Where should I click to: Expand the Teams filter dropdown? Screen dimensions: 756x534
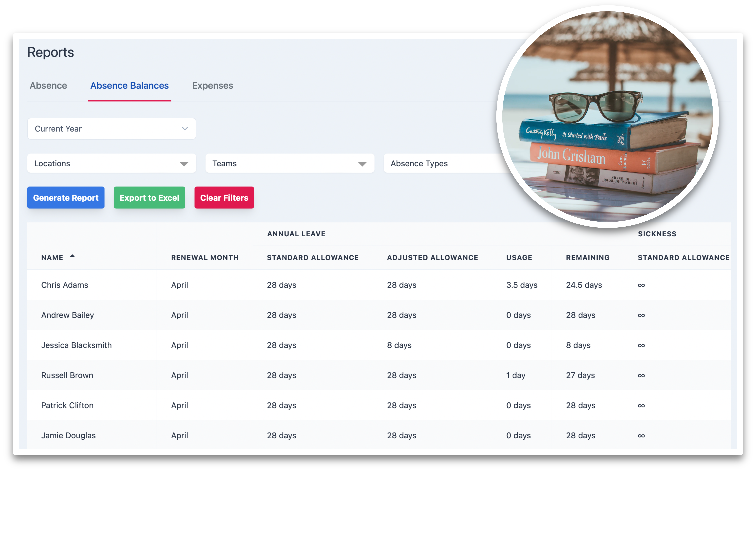tap(290, 163)
